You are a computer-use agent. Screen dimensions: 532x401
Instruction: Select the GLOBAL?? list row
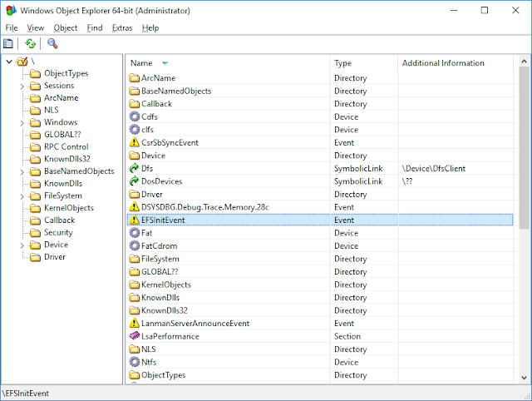[x=320, y=272]
